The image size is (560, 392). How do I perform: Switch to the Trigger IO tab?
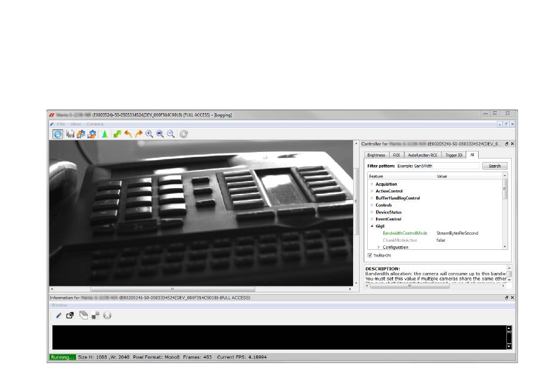coord(453,155)
